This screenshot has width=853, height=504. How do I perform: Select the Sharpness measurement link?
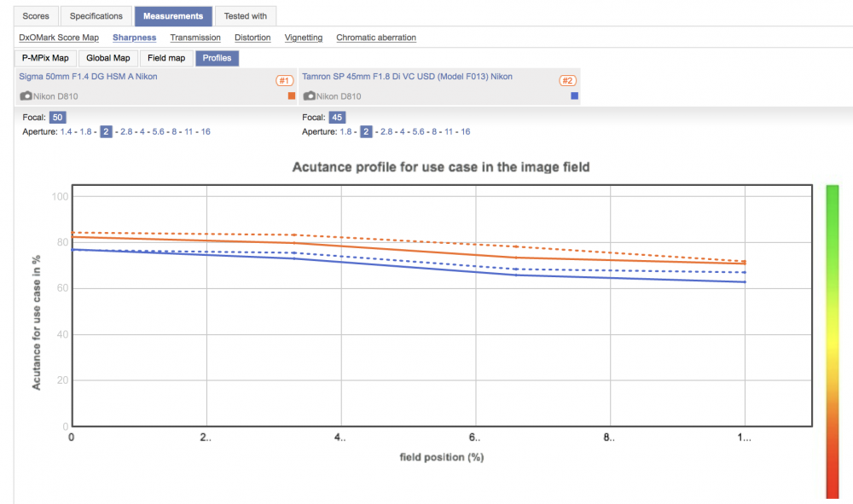coord(135,38)
